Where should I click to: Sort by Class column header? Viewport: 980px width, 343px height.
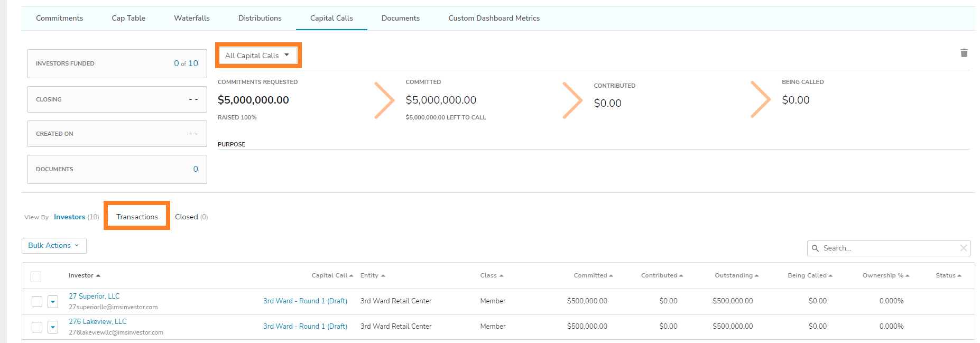click(492, 275)
